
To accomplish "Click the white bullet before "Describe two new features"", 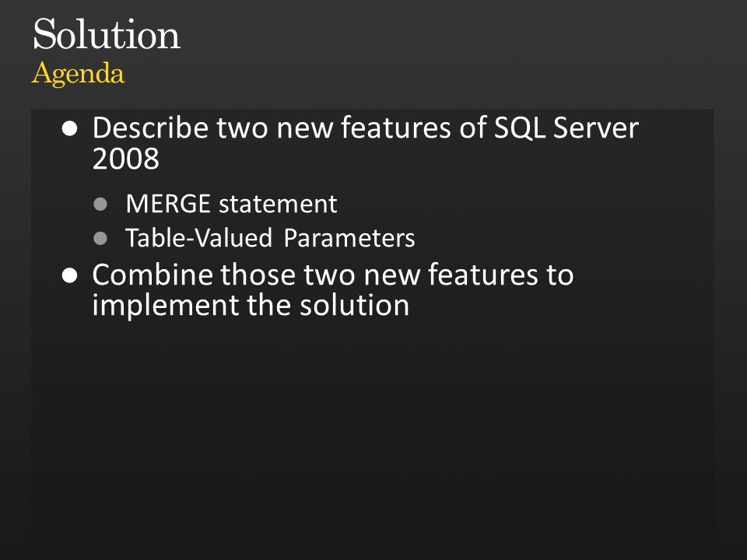I will (x=69, y=128).
